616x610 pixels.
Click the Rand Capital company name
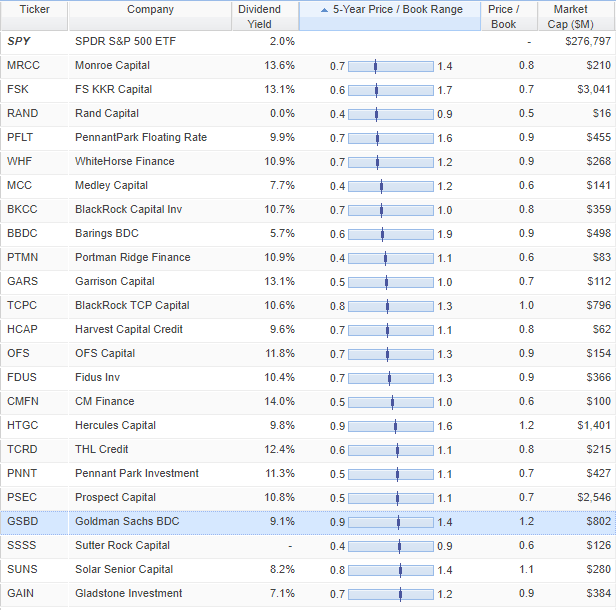[x=107, y=113]
